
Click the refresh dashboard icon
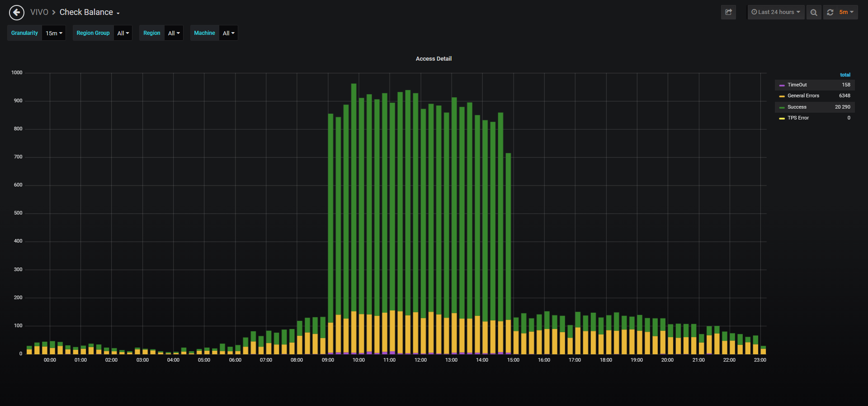tap(830, 12)
